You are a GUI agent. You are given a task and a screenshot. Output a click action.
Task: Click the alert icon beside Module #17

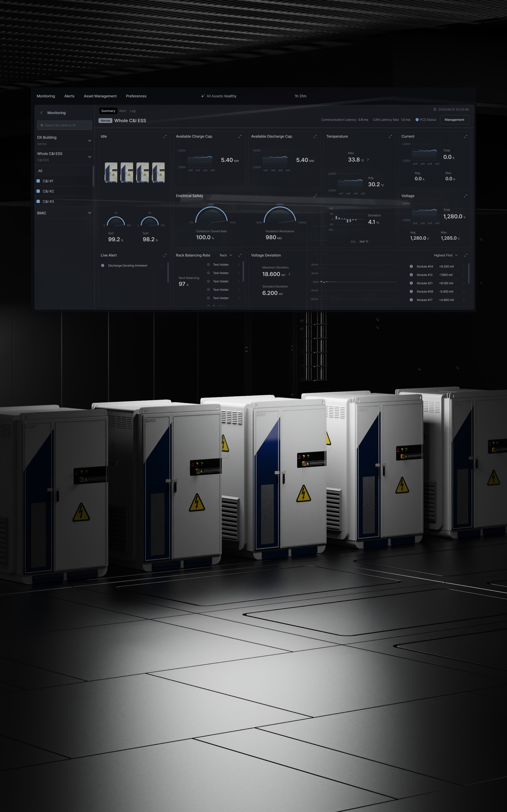click(x=411, y=300)
